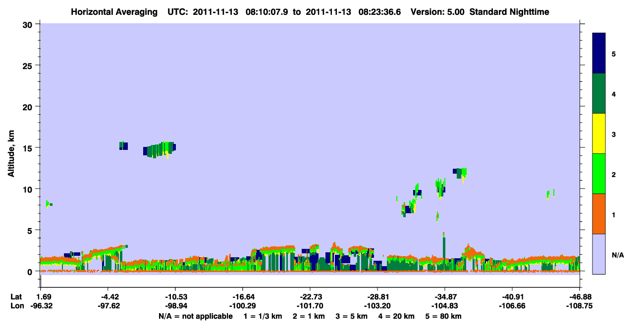Click the longitude value '-101.70'
Viewport: 644px width, 330px height.
tap(310, 306)
